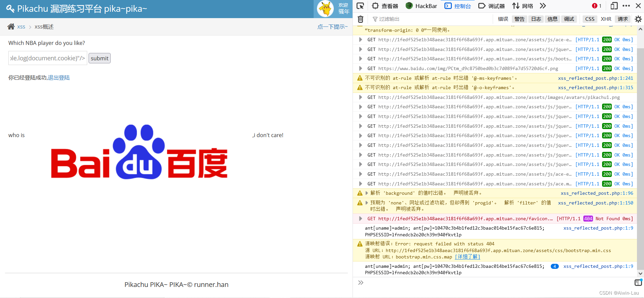644x298 pixels.
Task: Switch to the Console (控制台) tab
Action: [x=458, y=6]
